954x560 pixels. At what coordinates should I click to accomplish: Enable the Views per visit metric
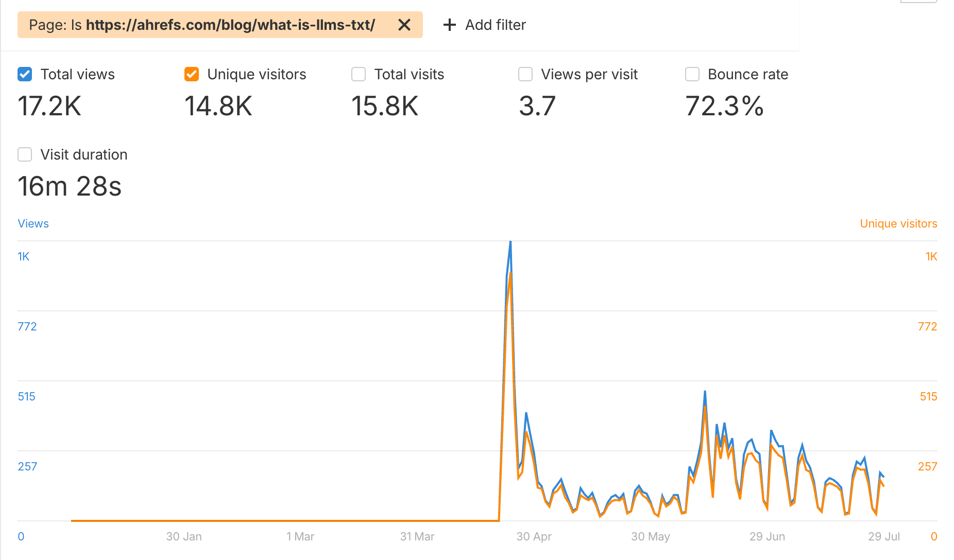coord(525,74)
